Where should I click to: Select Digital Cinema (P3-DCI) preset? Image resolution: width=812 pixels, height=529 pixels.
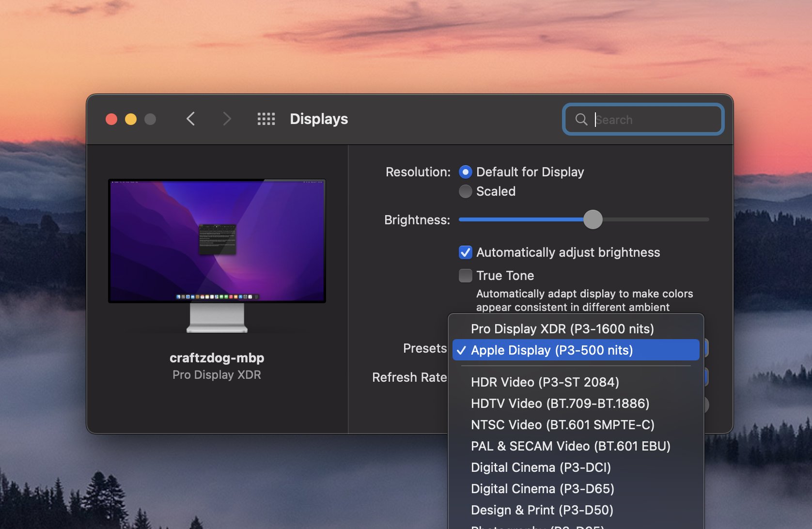pyautogui.click(x=541, y=467)
